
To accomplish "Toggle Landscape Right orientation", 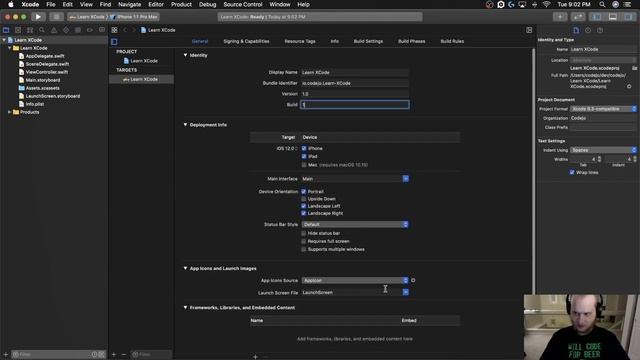I will 304,213.
